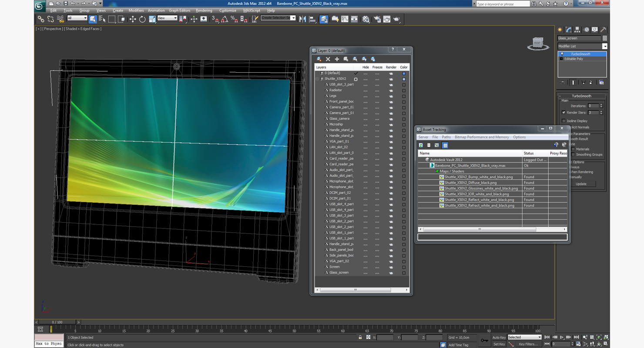Activate Select Object tool
The width and height of the screenshot is (644, 348).
click(93, 19)
